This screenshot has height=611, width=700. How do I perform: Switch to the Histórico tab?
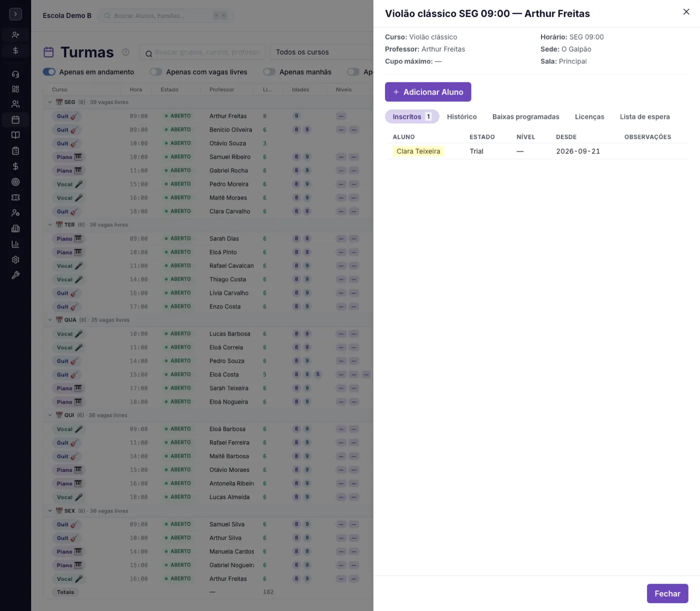461,116
